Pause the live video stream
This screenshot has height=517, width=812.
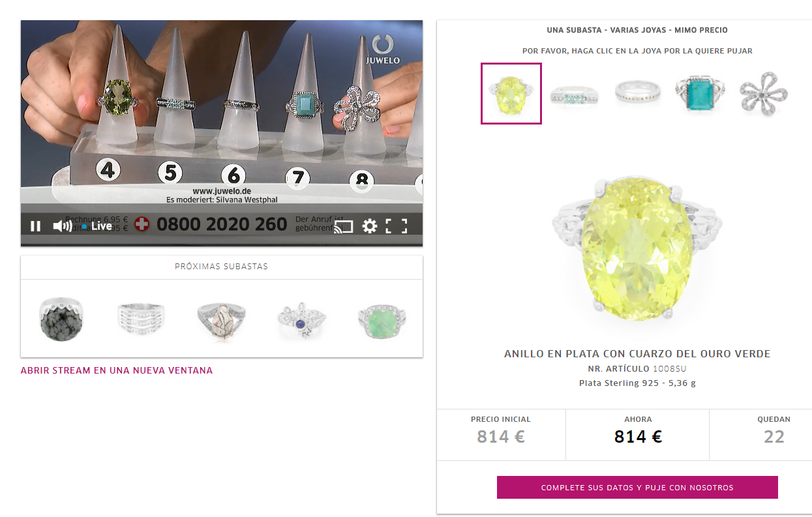(x=36, y=226)
